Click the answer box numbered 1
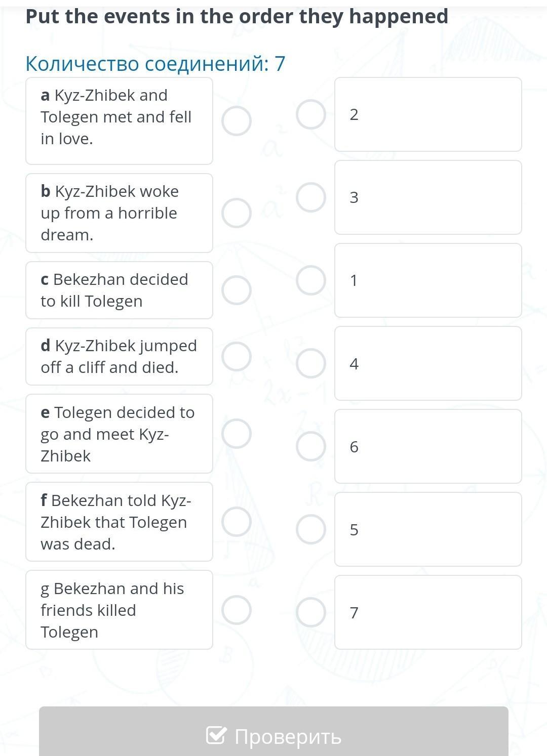 (x=428, y=280)
